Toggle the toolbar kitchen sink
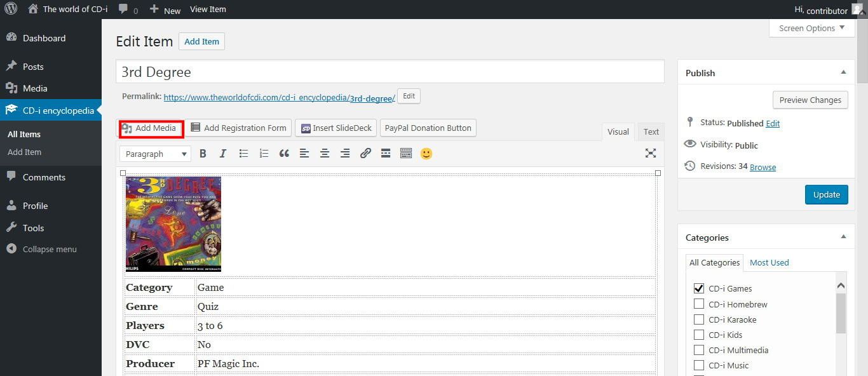868x376 pixels. point(406,154)
